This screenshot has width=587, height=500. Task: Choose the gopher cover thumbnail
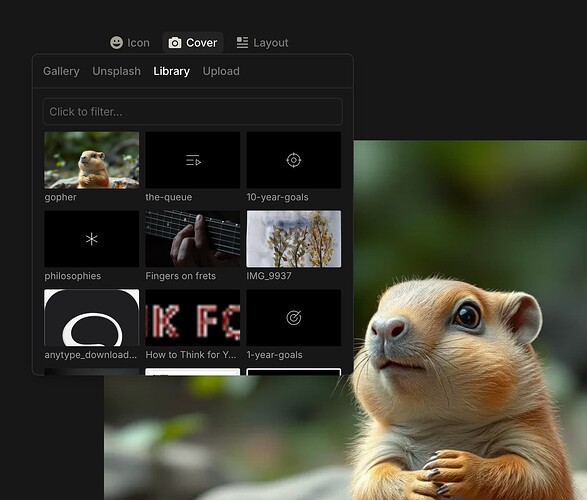coord(92,160)
